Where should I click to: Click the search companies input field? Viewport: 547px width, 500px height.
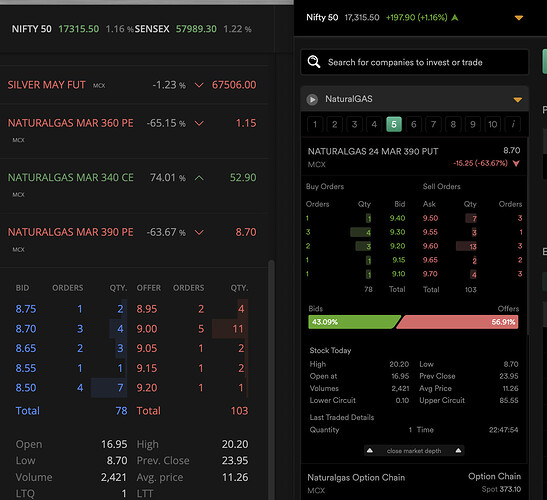[414, 62]
